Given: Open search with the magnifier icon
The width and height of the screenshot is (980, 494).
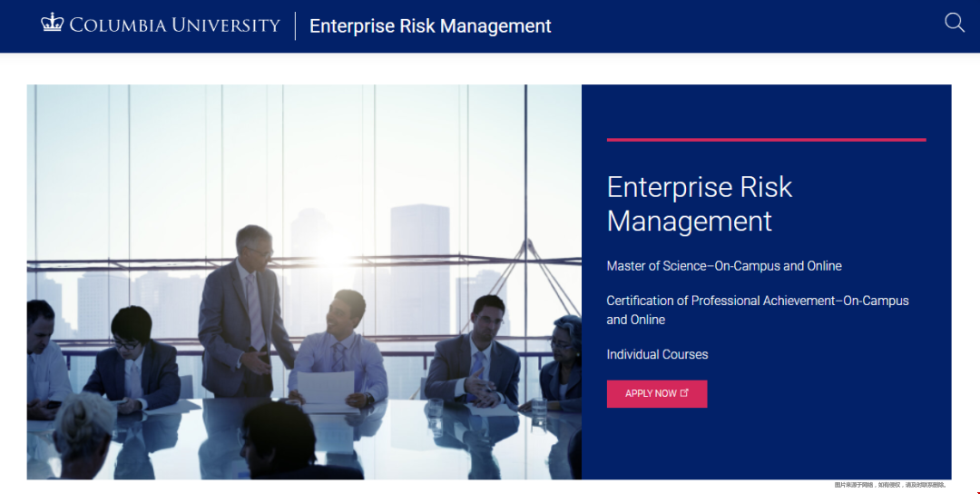Looking at the screenshot, I should coord(955,23).
